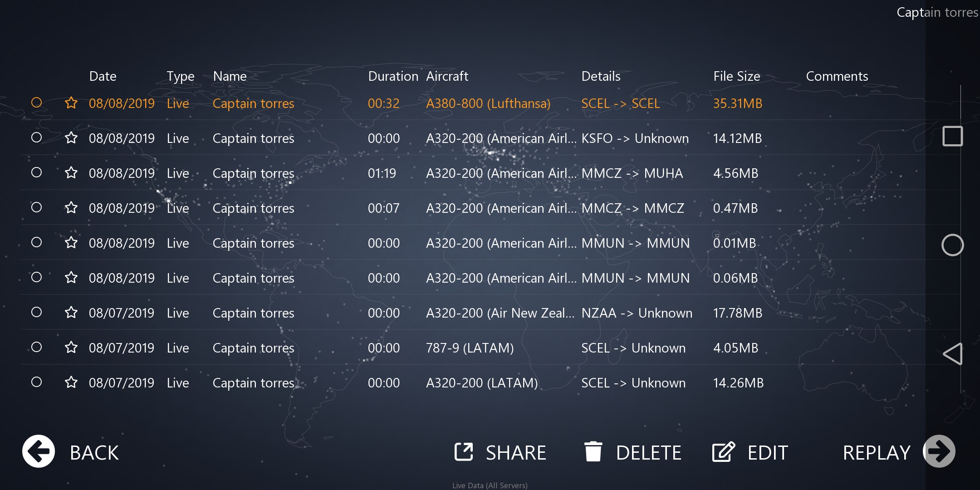Image resolution: width=980 pixels, height=490 pixels.
Task: Click the DELETE trash can icon
Action: (x=593, y=452)
